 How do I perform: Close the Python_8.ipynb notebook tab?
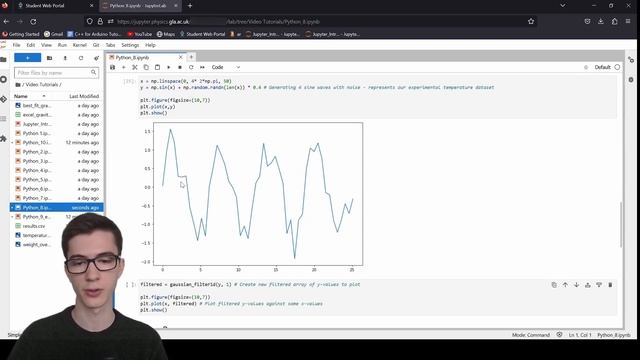[x=180, y=58]
